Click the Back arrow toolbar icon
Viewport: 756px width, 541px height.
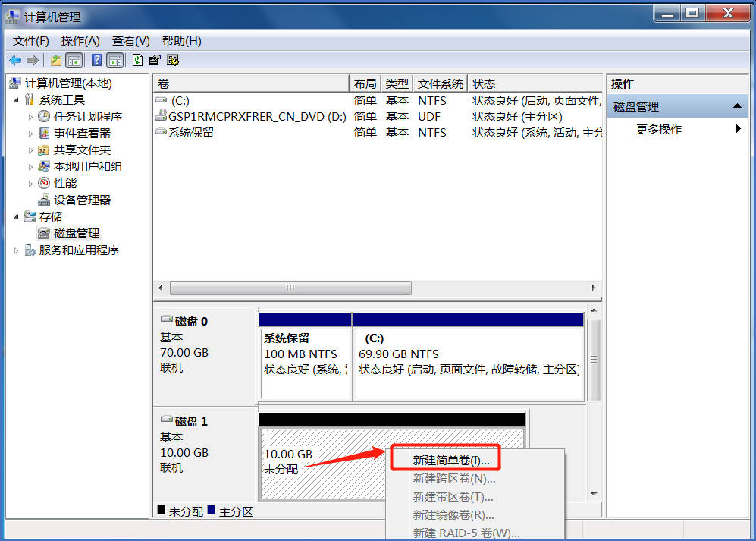pyautogui.click(x=15, y=61)
